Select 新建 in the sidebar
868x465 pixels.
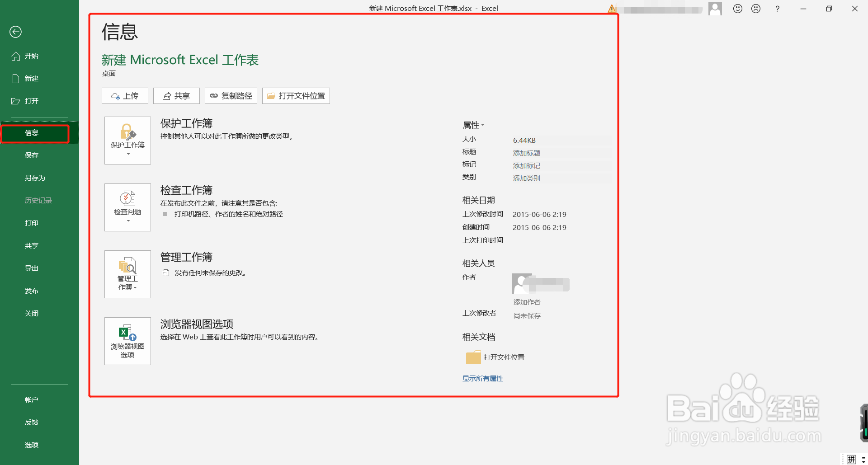[x=39, y=79]
